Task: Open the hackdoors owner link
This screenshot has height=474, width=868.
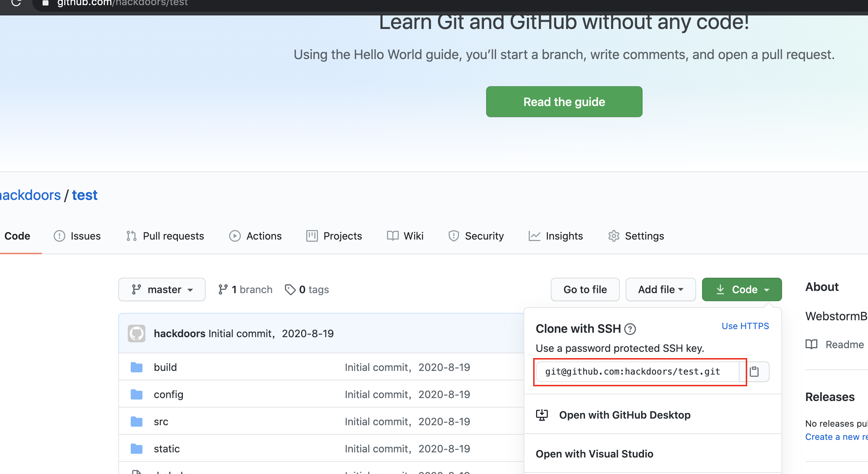Action: (x=30, y=195)
